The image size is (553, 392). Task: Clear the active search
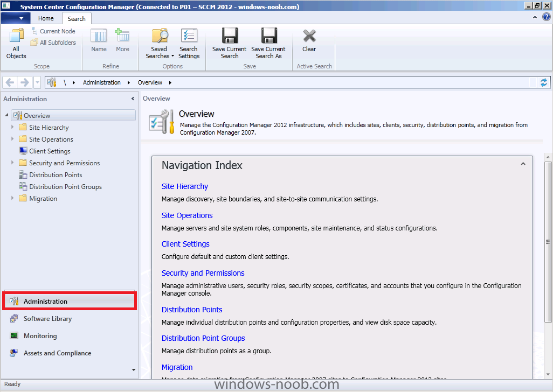click(309, 40)
